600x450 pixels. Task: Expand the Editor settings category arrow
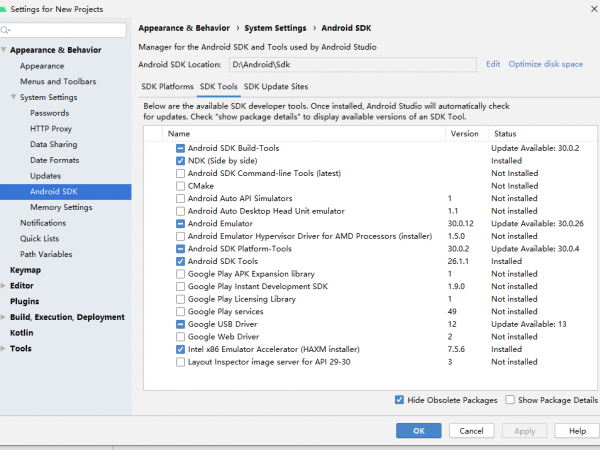[6, 285]
